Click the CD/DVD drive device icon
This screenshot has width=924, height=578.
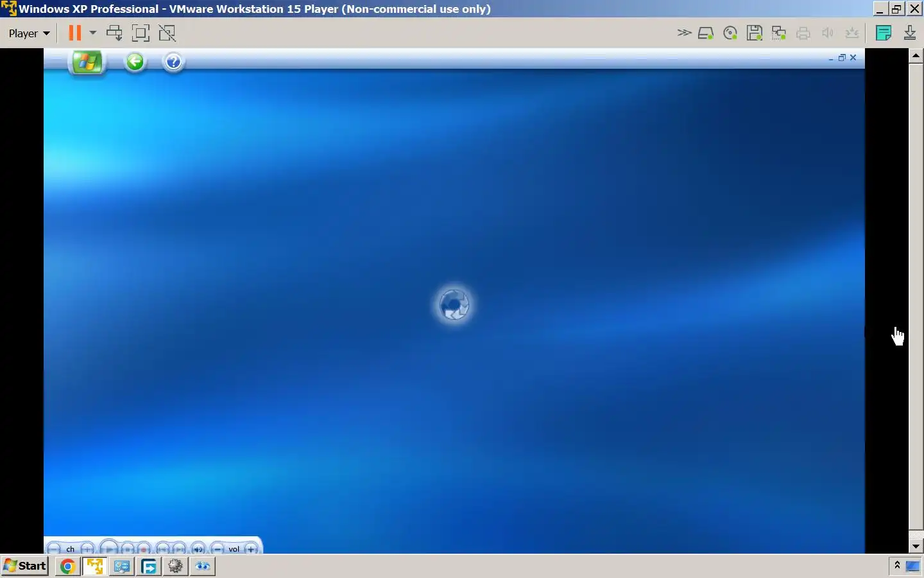click(730, 33)
